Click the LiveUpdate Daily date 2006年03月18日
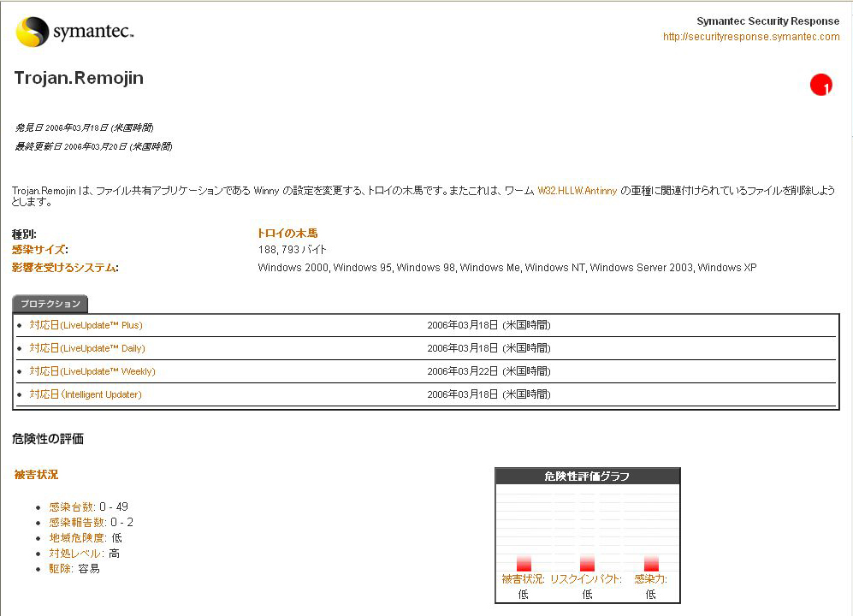Viewport: 853px width, 616px height. (x=489, y=348)
